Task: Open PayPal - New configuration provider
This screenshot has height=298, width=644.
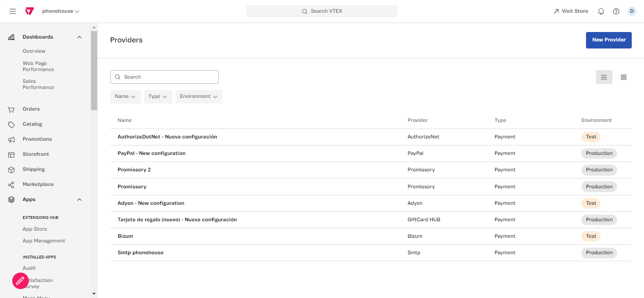Action: click(151, 153)
